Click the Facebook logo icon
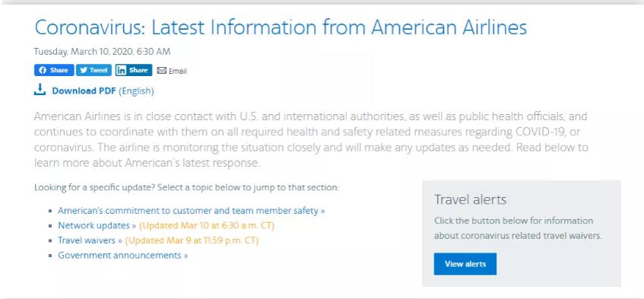This screenshot has height=299, width=644. click(x=43, y=70)
